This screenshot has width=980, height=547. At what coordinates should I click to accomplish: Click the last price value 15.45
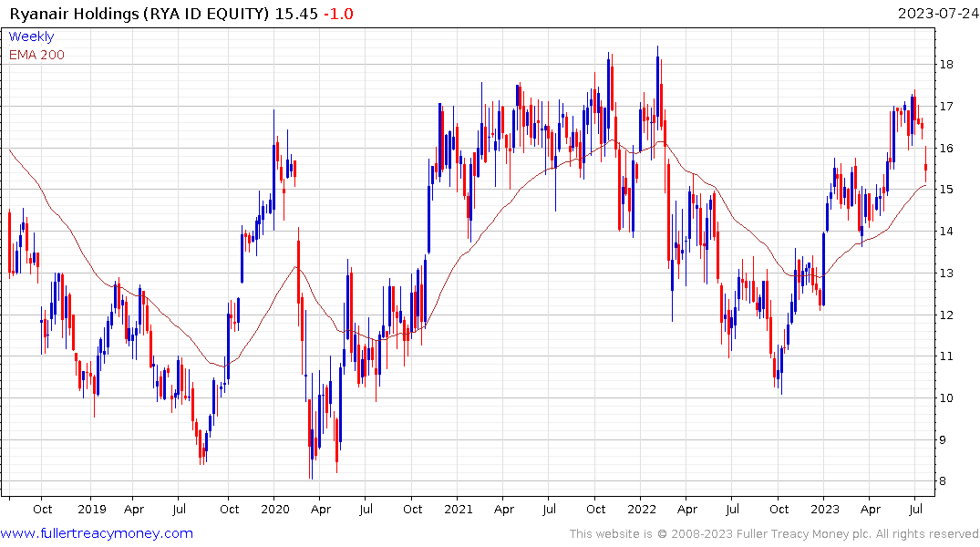point(296,14)
